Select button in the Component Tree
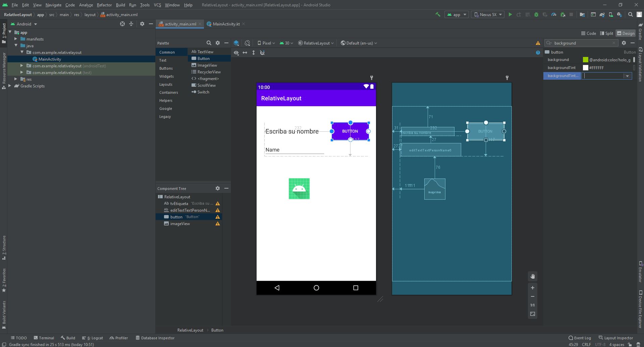The image size is (644, 347). point(176,217)
